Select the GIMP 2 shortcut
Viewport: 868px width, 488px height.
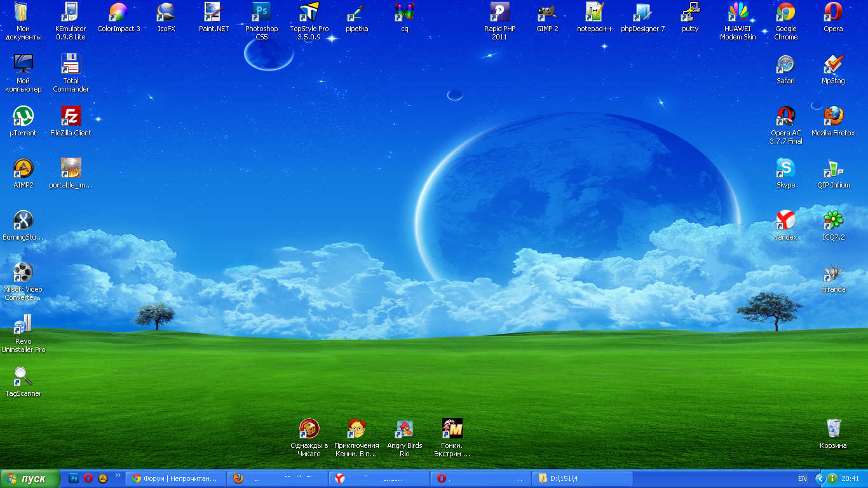pyautogui.click(x=547, y=13)
